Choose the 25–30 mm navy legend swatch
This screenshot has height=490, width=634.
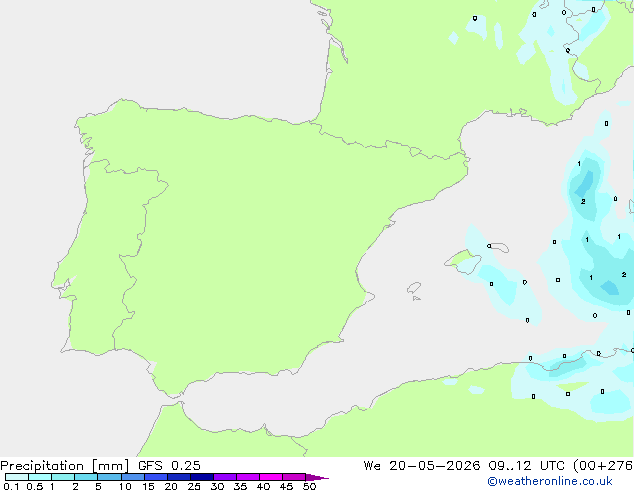tap(201, 477)
